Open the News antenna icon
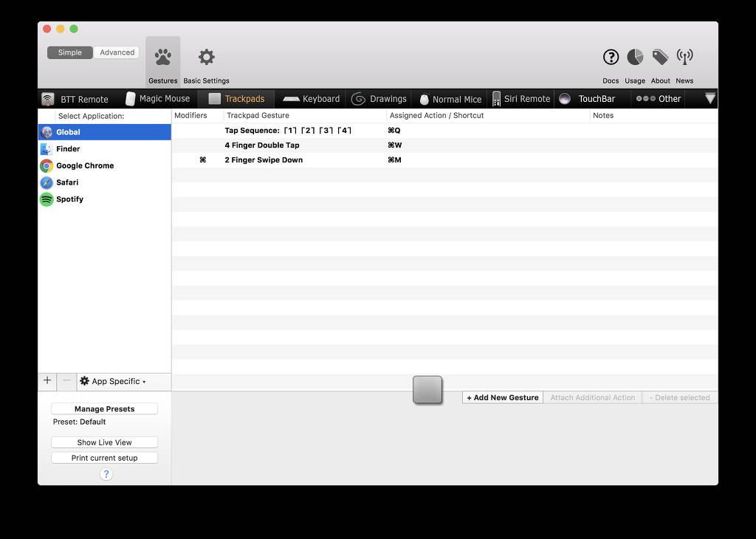Screen dimensions: 756x539 point(684,58)
